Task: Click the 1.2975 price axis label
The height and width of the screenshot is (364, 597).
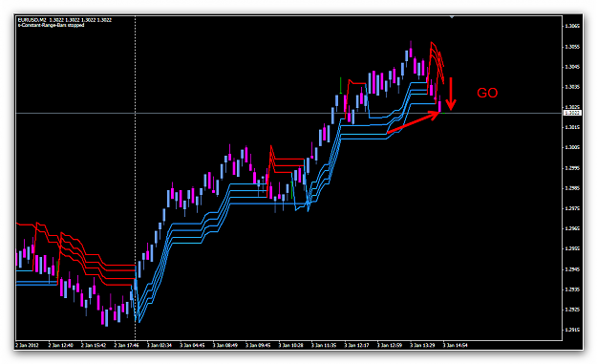Action: (572, 208)
